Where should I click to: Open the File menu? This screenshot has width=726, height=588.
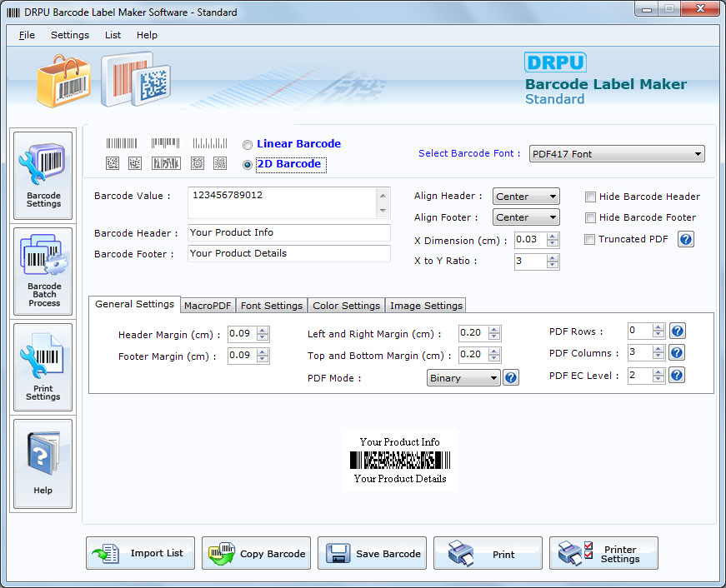click(27, 35)
